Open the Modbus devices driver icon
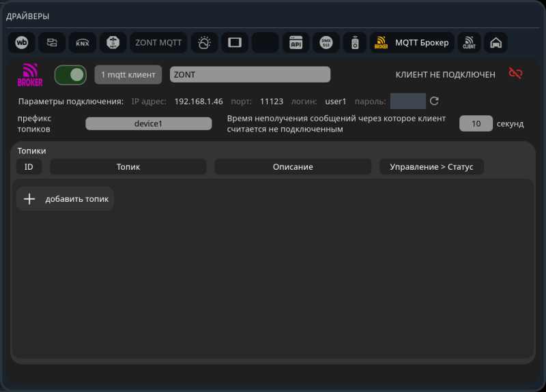This screenshot has height=392, width=546. coord(52,42)
